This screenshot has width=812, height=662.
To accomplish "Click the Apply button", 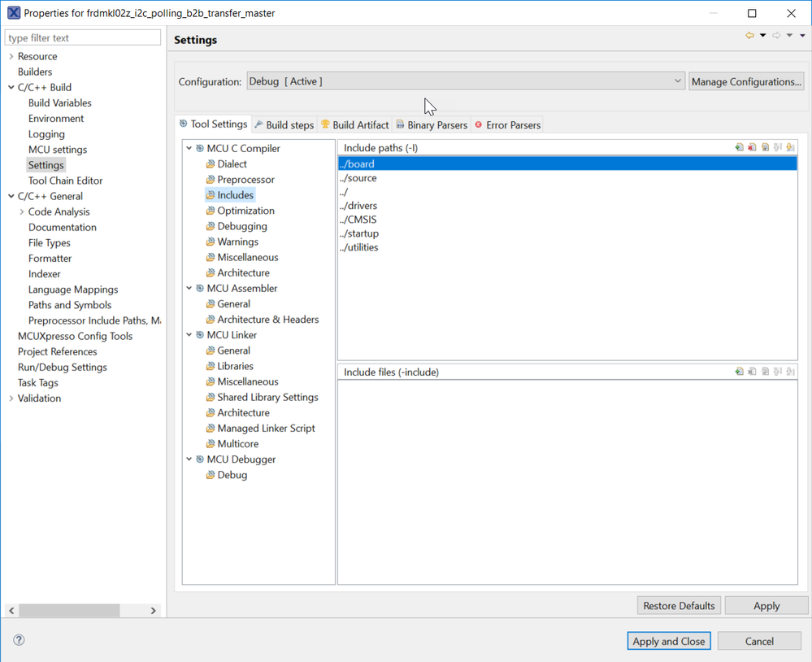I will 766,606.
